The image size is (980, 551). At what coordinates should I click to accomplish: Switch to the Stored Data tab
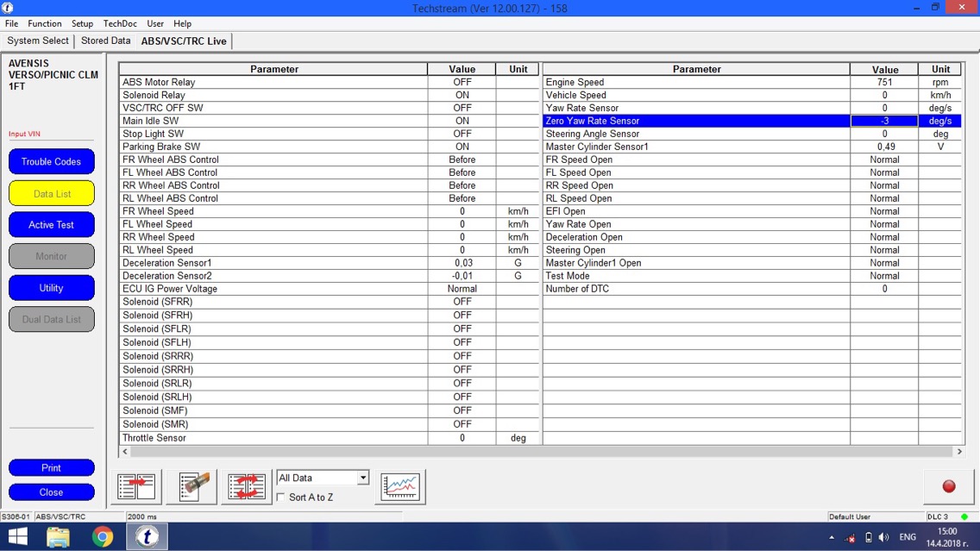(x=105, y=41)
